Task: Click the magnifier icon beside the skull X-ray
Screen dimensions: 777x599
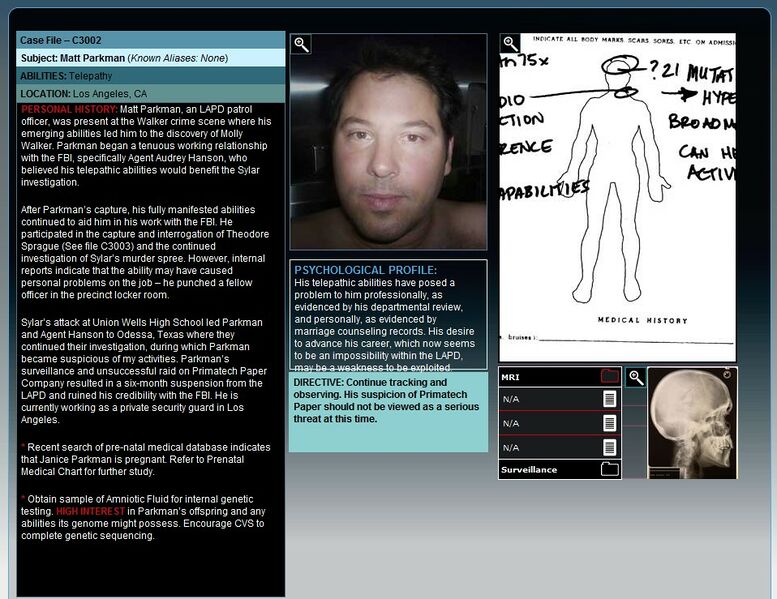Action: pyautogui.click(x=635, y=378)
